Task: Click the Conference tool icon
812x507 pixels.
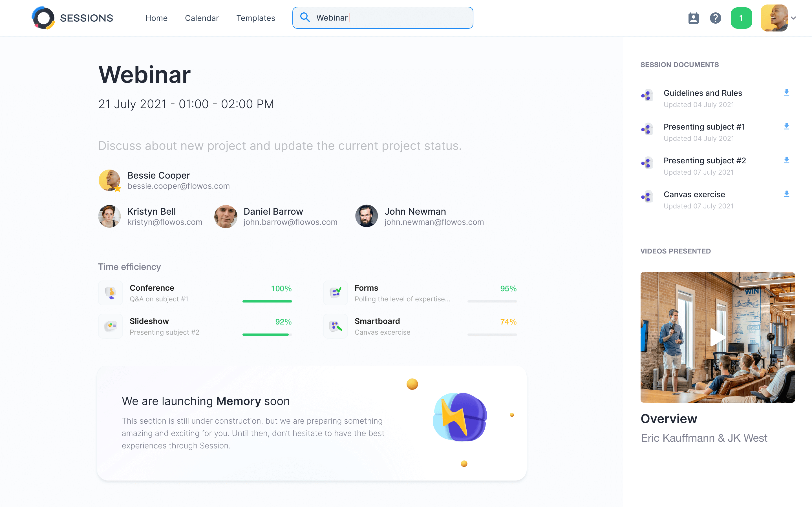Action: tap(111, 293)
